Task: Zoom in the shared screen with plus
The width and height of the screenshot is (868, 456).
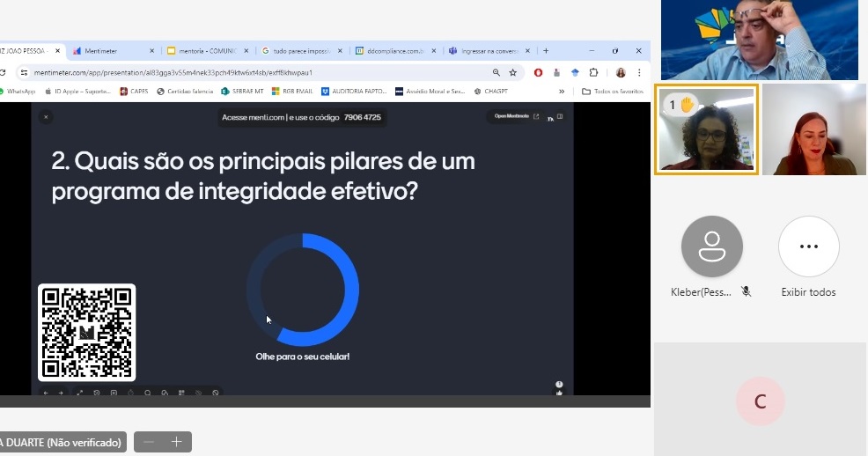Action: [176, 442]
